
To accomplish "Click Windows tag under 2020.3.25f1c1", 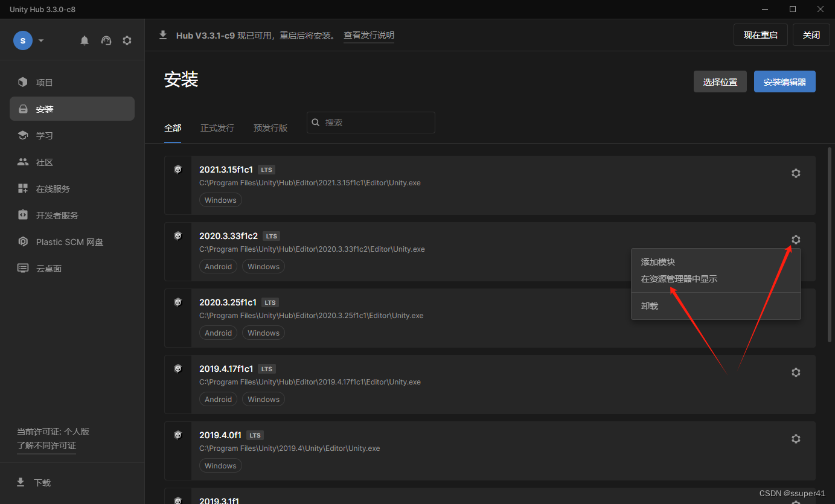I will coord(263,333).
